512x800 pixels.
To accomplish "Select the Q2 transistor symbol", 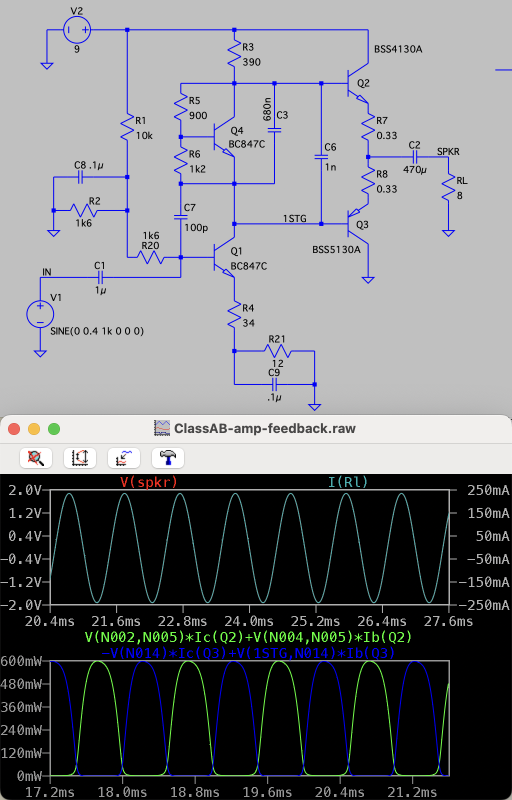I will click(x=357, y=83).
